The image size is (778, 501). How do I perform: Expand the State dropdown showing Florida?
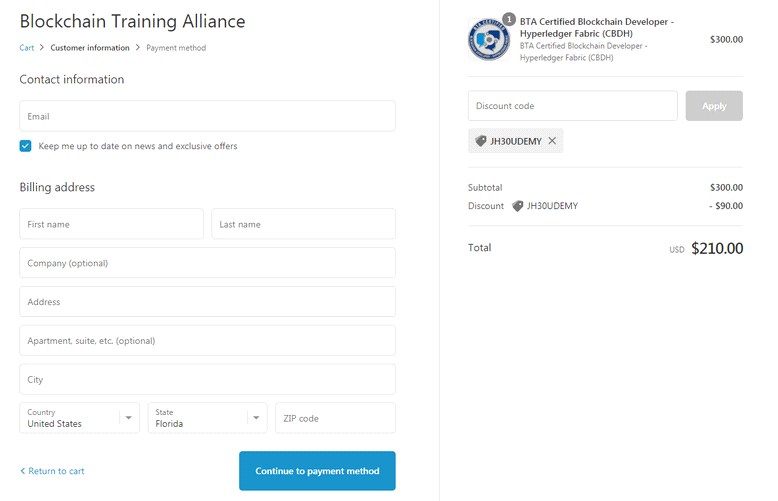click(207, 418)
